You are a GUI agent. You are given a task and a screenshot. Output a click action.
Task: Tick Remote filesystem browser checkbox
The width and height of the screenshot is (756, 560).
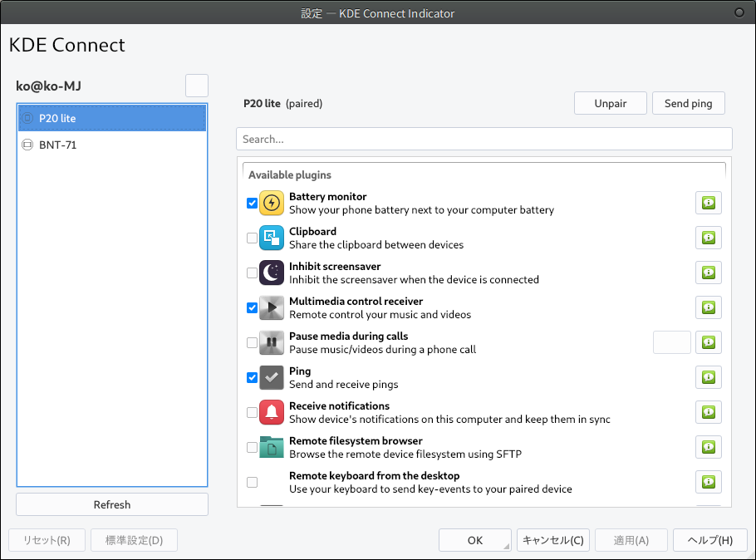coord(253,447)
